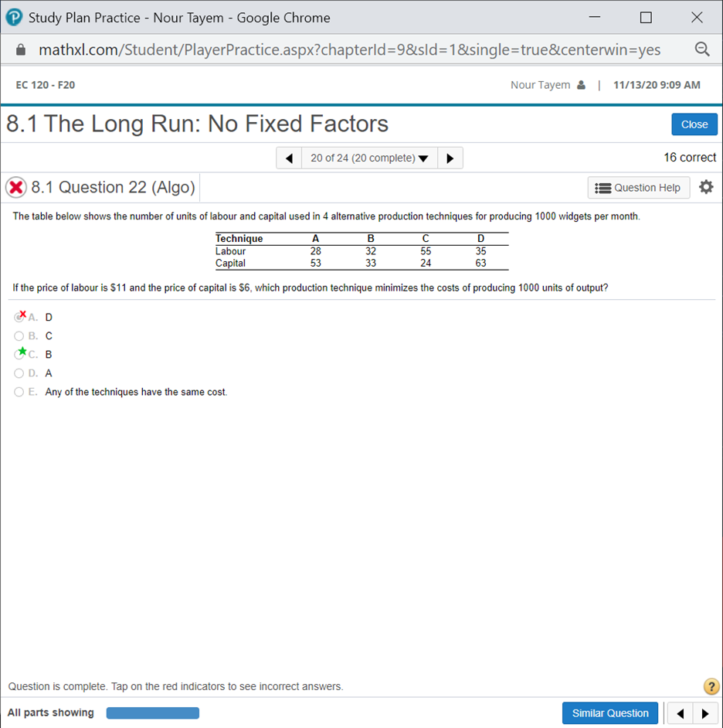Click the 11/13/20 9:09 AM timestamp

(657, 85)
